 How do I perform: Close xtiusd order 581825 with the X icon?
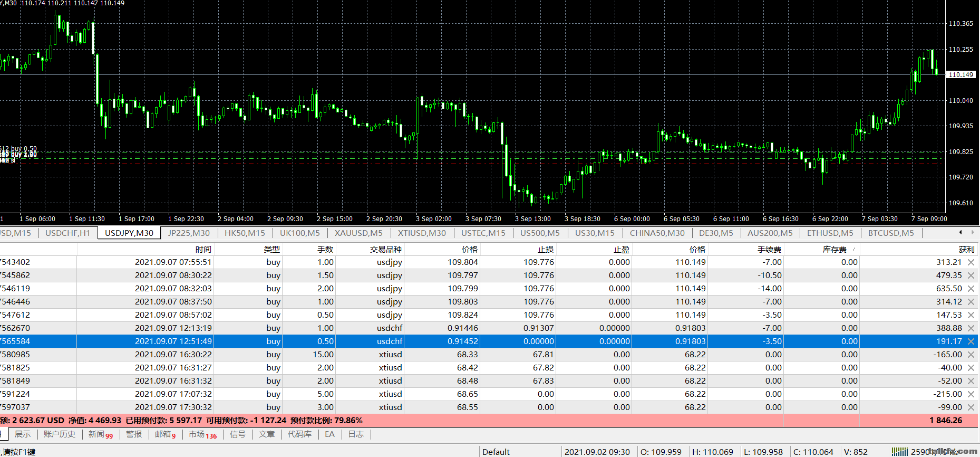coord(971,368)
